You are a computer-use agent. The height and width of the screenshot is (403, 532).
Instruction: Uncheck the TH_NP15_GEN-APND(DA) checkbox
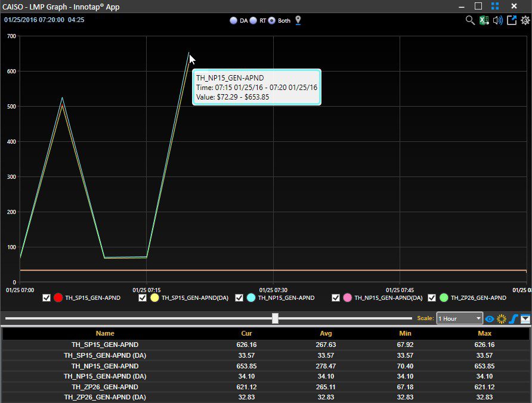pyautogui.click(x=336, y=298)
